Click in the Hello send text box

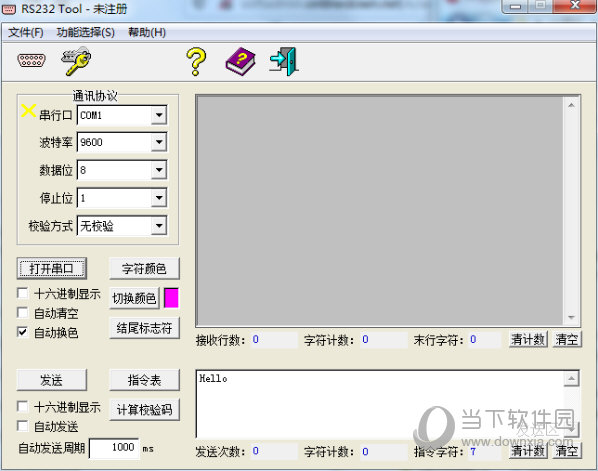[379, 403]
